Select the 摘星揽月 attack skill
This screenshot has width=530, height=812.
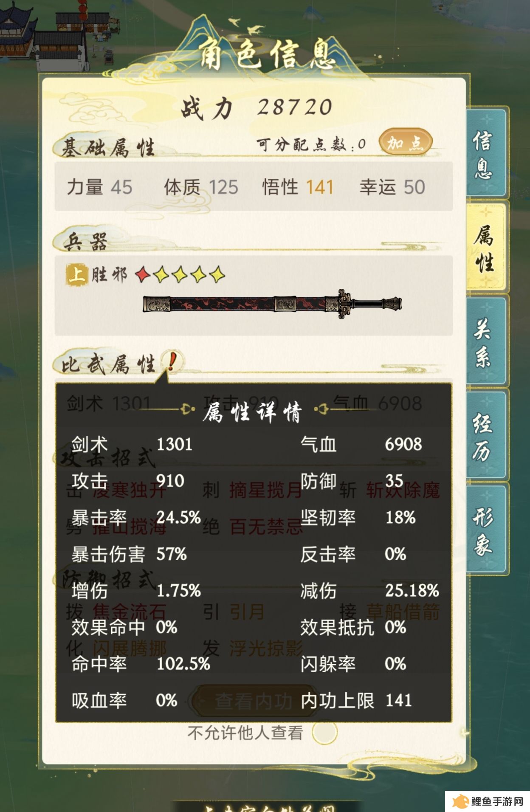click(266, 490)
